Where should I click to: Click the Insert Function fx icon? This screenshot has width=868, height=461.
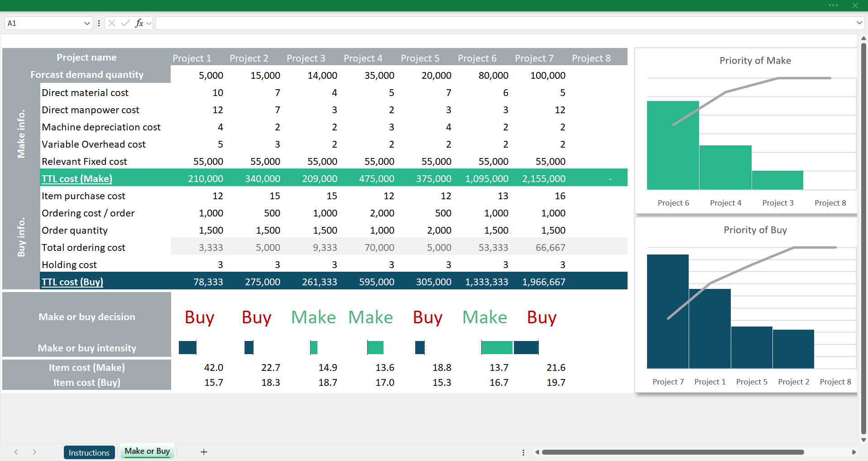pyautogui.click(x=139, y=23)
